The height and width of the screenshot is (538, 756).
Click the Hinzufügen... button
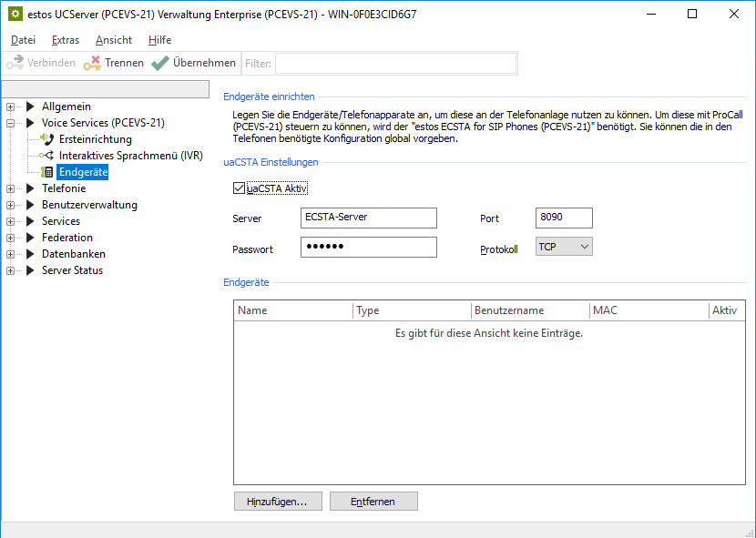coord(277,501)
